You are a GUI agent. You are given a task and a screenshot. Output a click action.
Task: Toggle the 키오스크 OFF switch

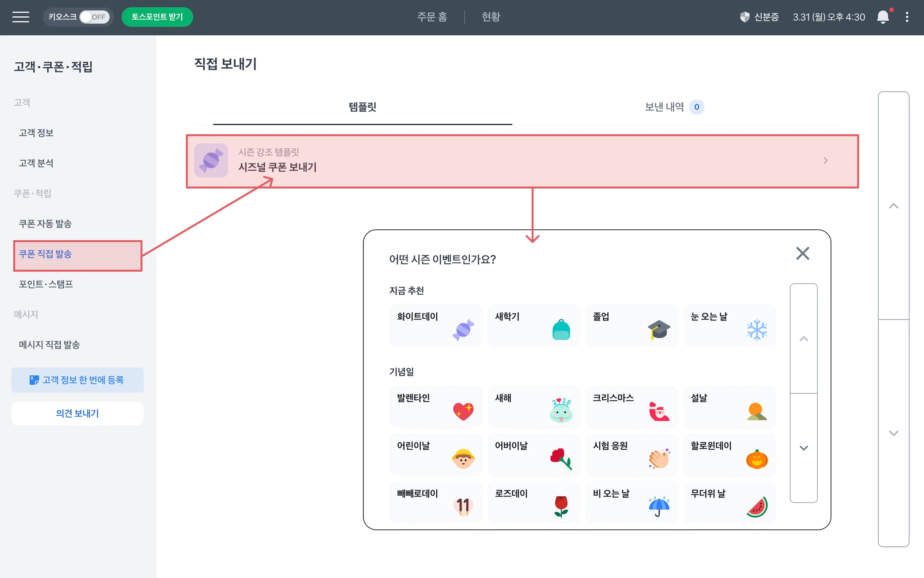click(x=94, y=17)
